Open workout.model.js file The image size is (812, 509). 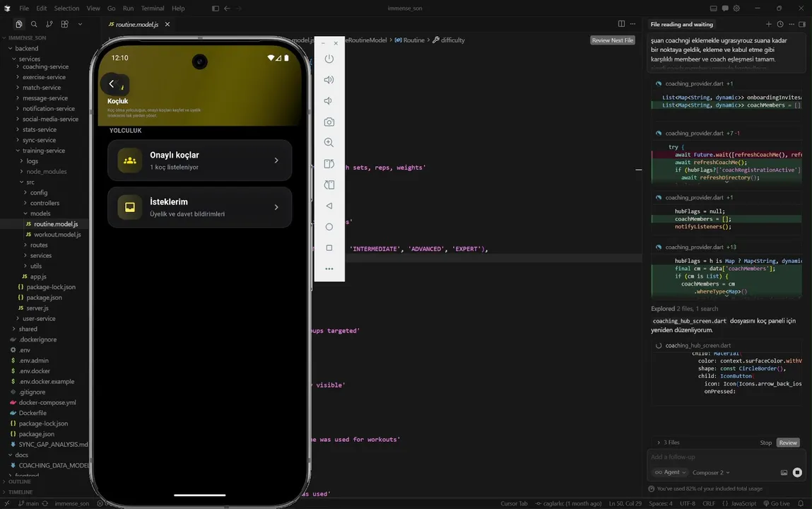point(57,235)
